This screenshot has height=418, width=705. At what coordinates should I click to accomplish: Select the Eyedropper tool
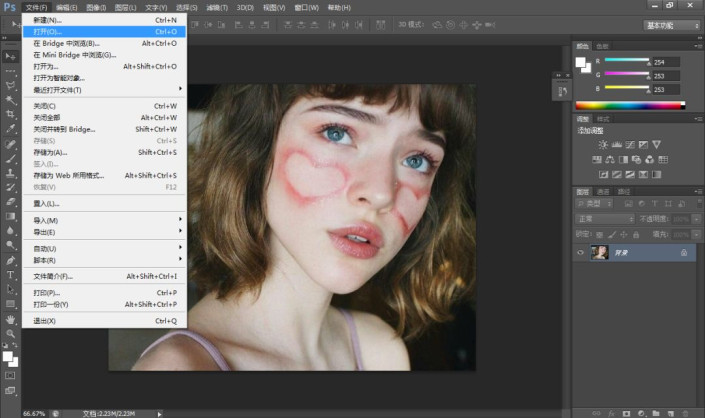click(10, 129)
